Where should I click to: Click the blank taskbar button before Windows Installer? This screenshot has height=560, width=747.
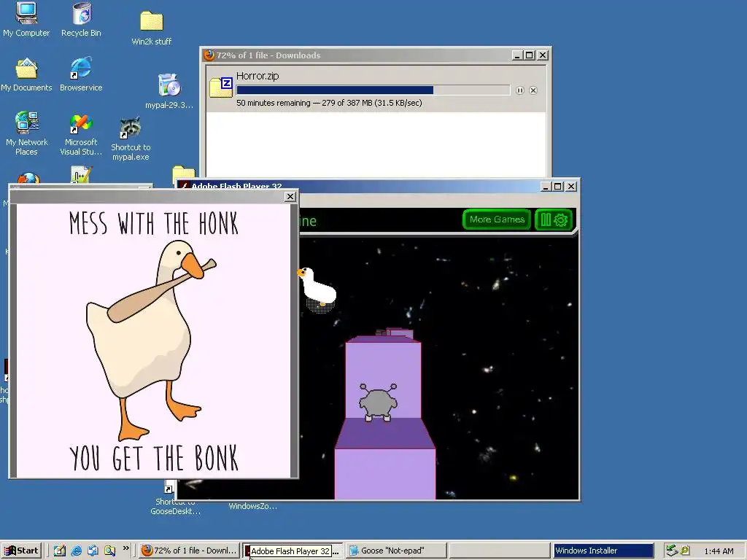point(499,551)
